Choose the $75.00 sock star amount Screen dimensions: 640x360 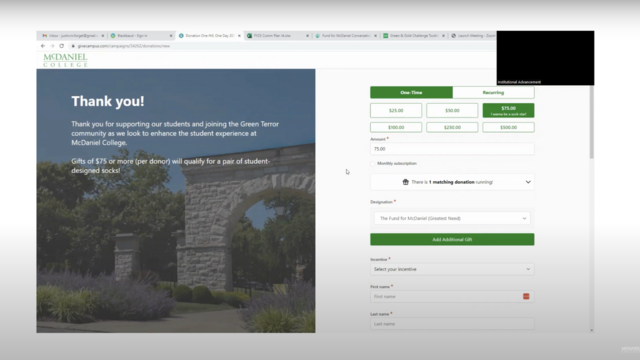click(x=508, y=111)
